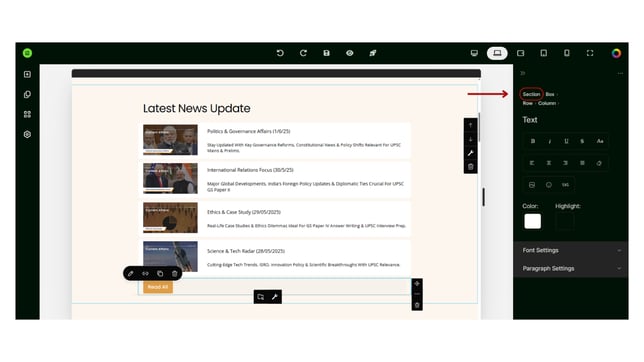
Task: Open the add element sidebar icon
Action: (28, 74)
